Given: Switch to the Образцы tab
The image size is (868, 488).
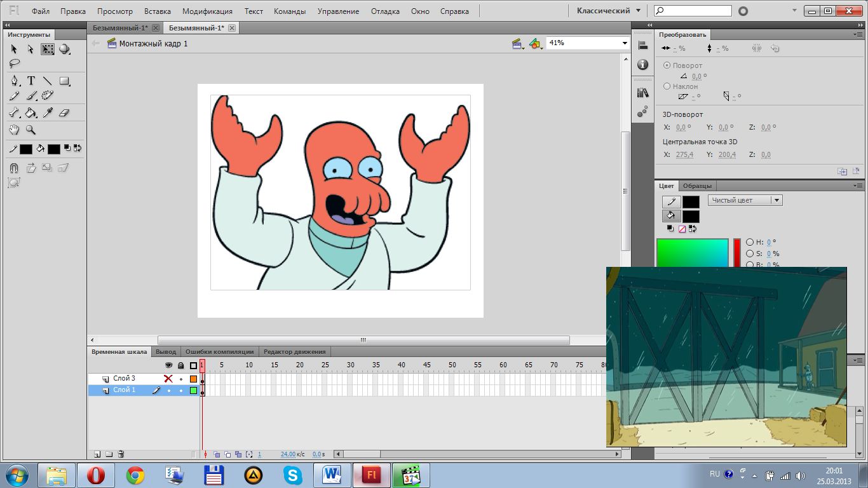Looking at the screenshot, I should click(x=698, y=186).
